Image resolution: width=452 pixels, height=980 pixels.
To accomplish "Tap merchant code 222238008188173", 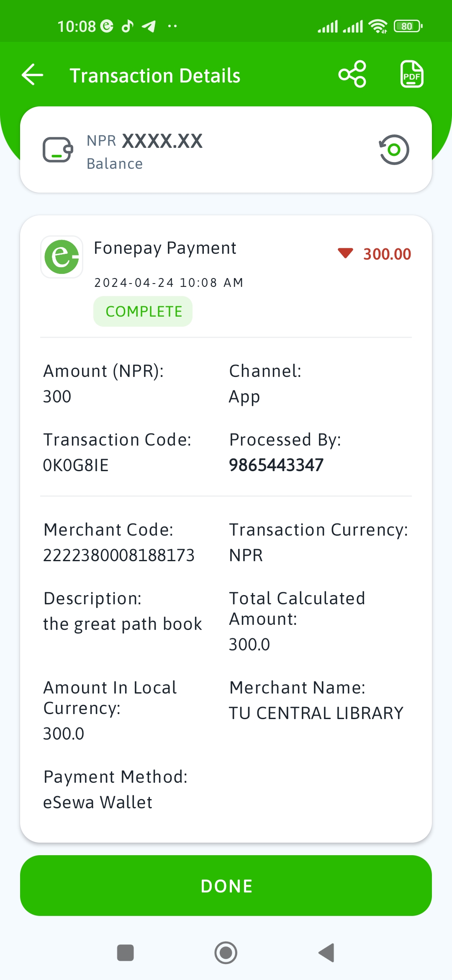I will [119, 555].
